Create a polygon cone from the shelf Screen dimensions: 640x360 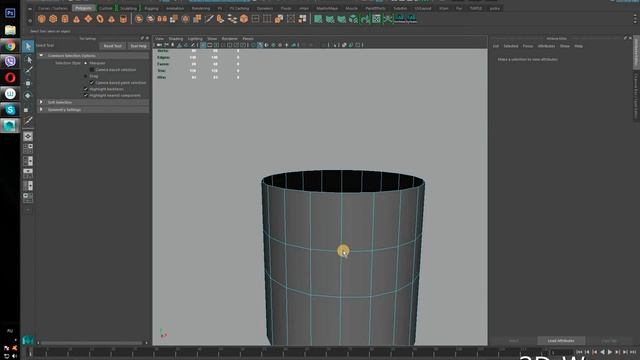(76, 19)
